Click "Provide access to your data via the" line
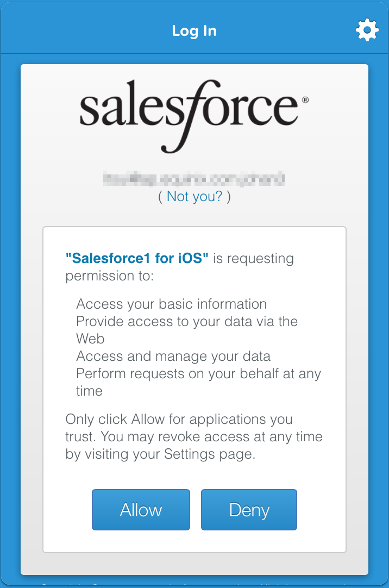The image size is (389, 588). pos(187,321)
